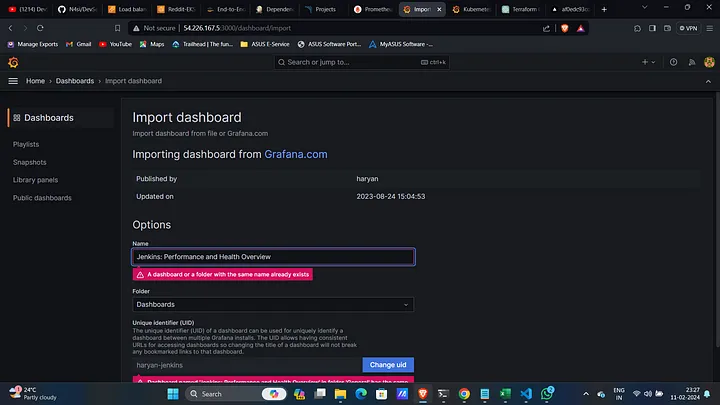This screenshot has width=720, height=405.
Task: Show hidden system tray icons
Action: (586, 394)
